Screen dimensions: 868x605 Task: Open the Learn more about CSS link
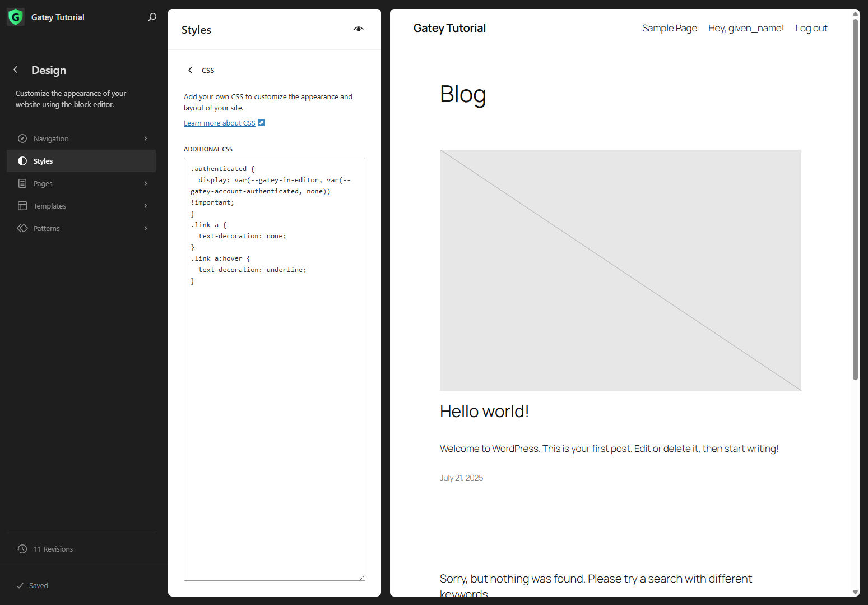point(220,123)
